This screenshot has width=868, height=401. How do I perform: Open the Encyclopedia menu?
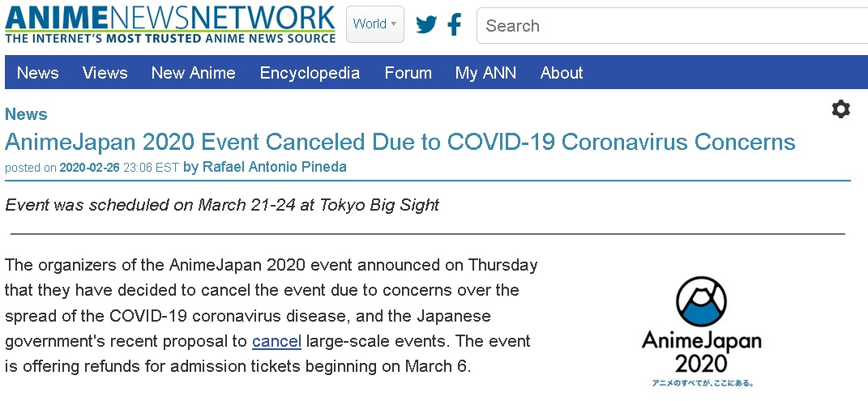tap(310, 73)
